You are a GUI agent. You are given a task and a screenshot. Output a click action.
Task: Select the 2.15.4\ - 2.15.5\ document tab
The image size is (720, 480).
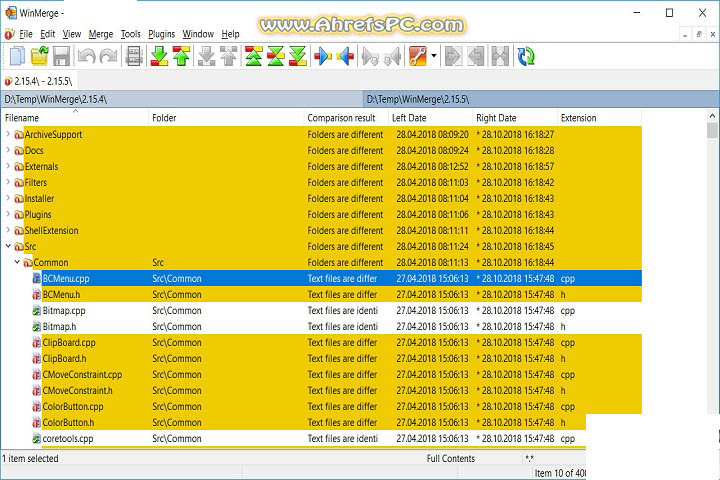click(39, 81)
